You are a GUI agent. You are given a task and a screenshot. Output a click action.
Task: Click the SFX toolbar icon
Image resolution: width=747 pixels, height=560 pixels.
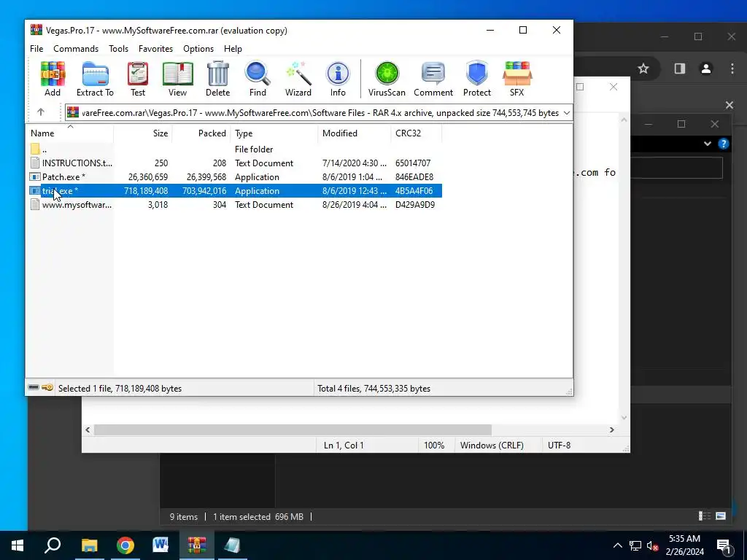pyautogui.click(x=517, y=79)
